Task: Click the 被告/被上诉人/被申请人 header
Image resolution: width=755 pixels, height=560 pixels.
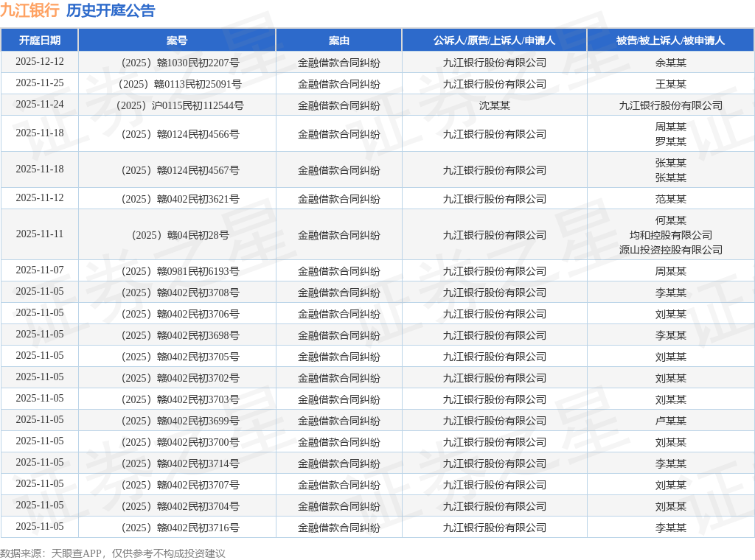Action: click(x=670, y=41)
